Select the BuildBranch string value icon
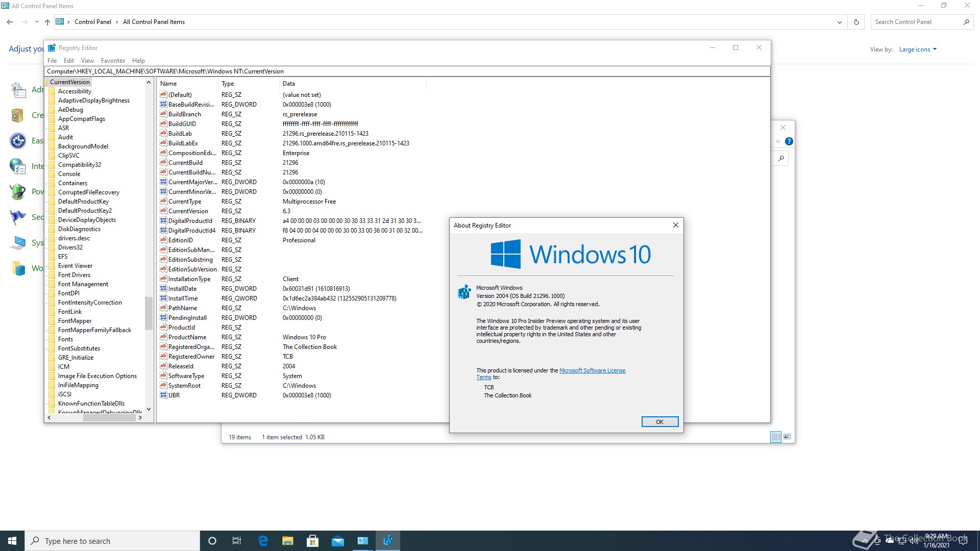The height and width of the screenshot is (551, 980). [x=163, y=114]
